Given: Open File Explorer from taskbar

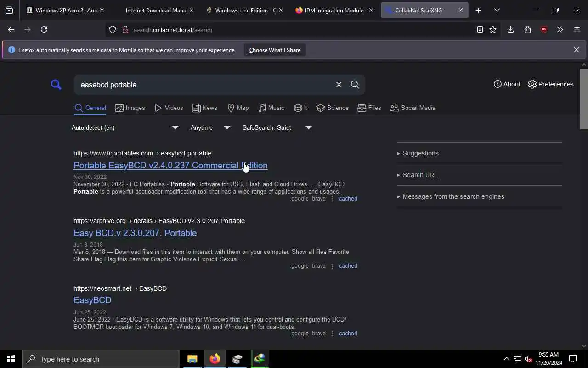Looking at the screenshot, I should click(192, 359).
